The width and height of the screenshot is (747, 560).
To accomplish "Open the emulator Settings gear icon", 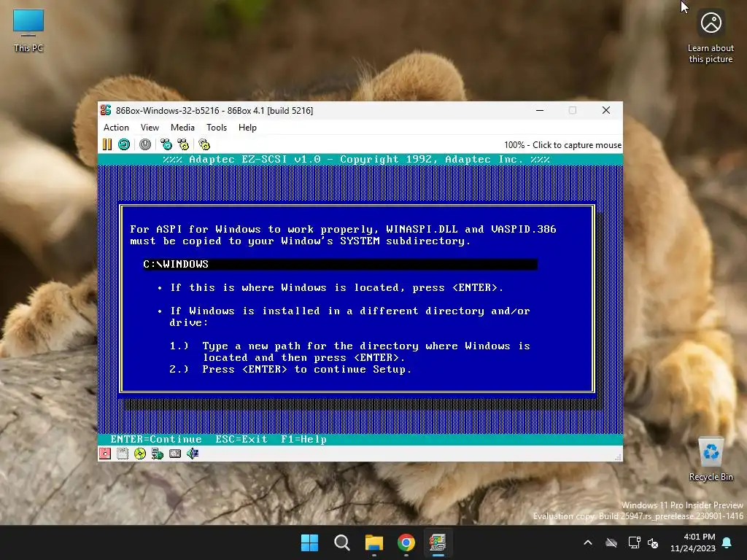I will [204, 144].
